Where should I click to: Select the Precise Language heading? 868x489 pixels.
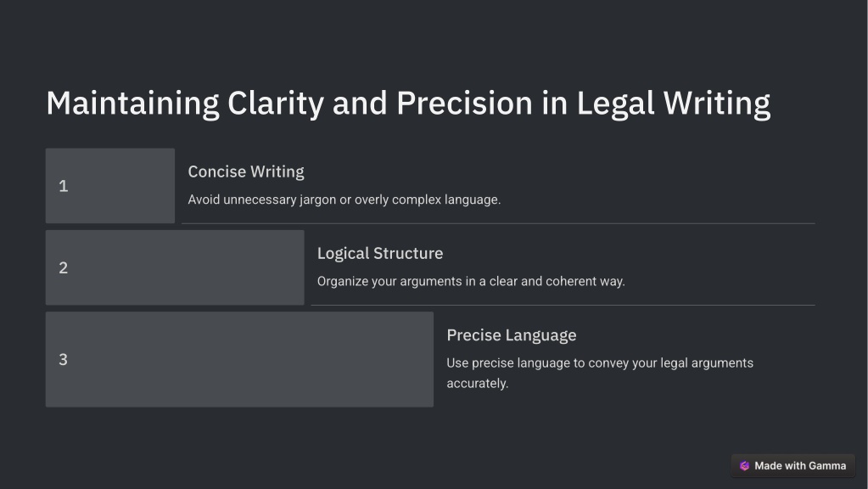coord(511,335)
